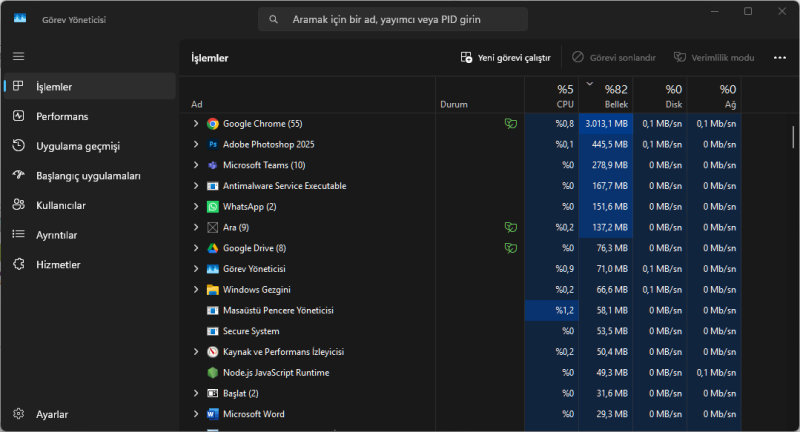Sort by the Disk column header
The image size is (800, 432).
tap(660, 95)
